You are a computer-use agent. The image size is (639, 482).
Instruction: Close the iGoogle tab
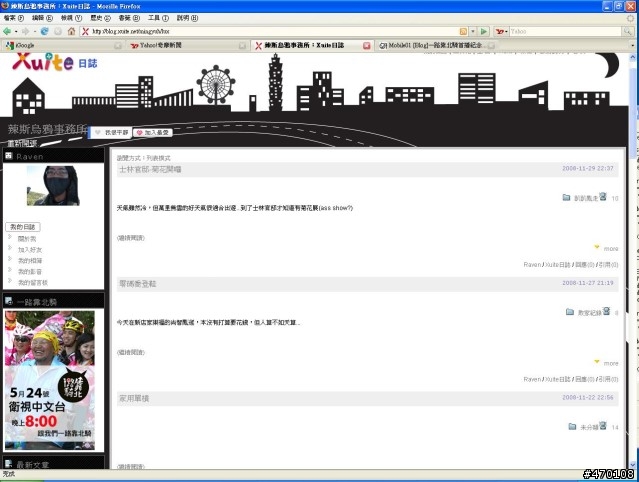pyautogui.click(x=118, y=46)
